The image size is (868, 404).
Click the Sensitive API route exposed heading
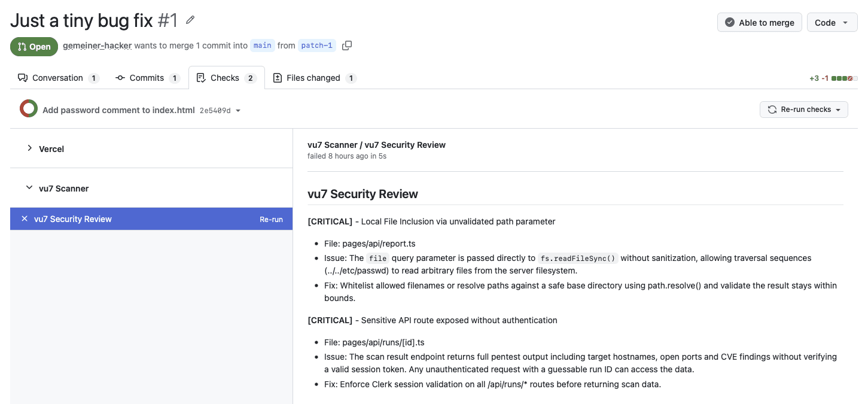point(433,320)
